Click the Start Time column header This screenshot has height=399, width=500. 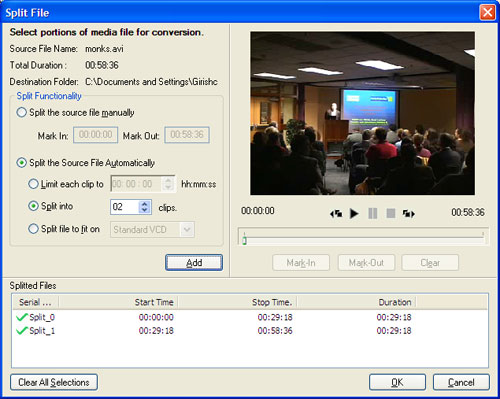(x=118, y=302)
